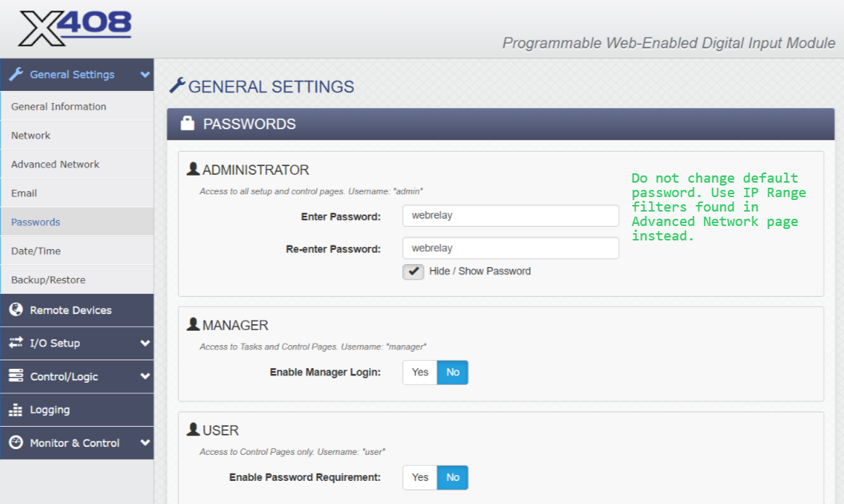This screenshot has width=844, height=504.
Task: Click the arrows icon for I/O Setup
Action: (x=16, y=343)
